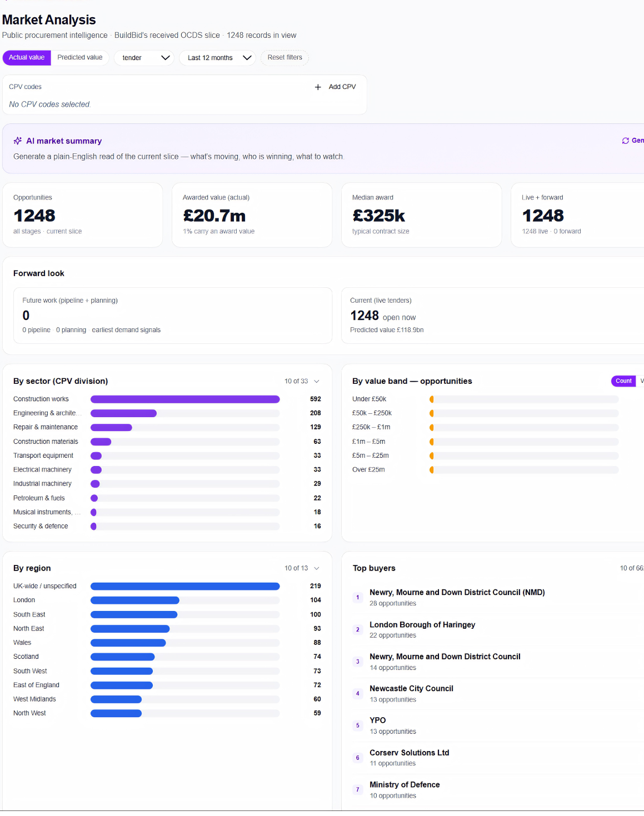Click the London region bar
The height and width of the screenshot is (816, 644).
[x=135, y=600]
